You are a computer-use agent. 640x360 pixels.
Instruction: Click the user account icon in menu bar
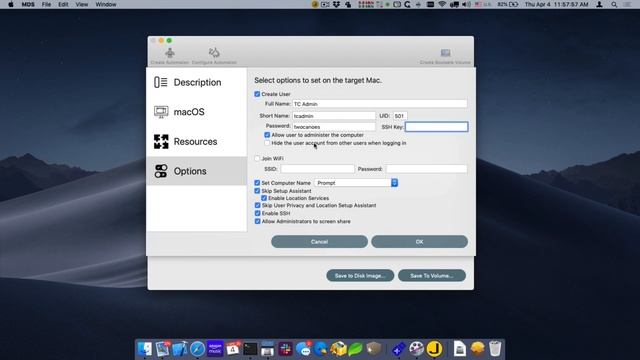coord(600,4)
